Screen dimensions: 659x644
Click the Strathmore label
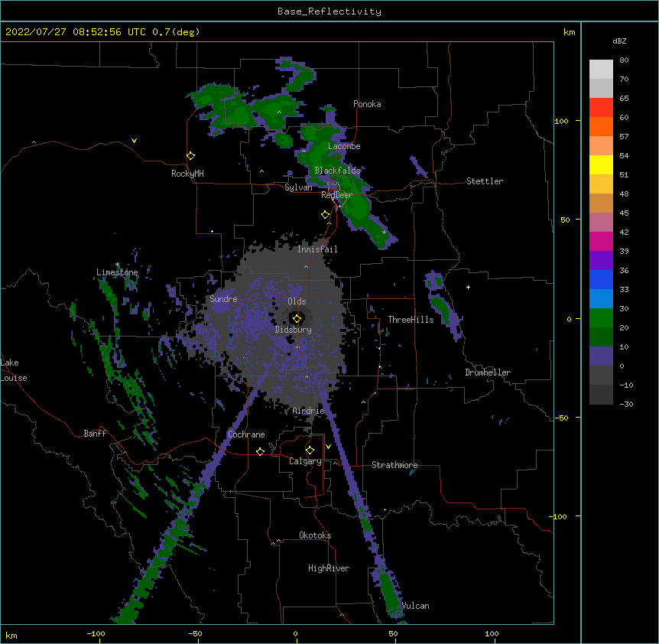click(x=394, y=465)
